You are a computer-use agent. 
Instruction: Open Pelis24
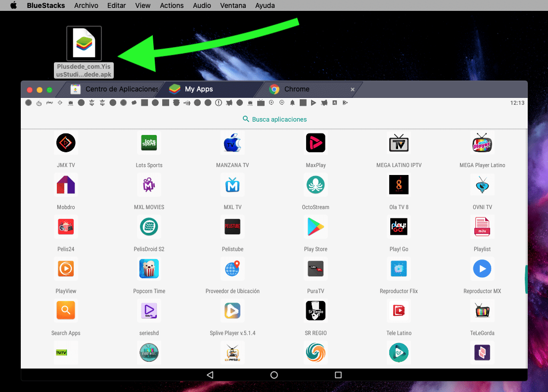pyautogui.click(x=66, y=227)
